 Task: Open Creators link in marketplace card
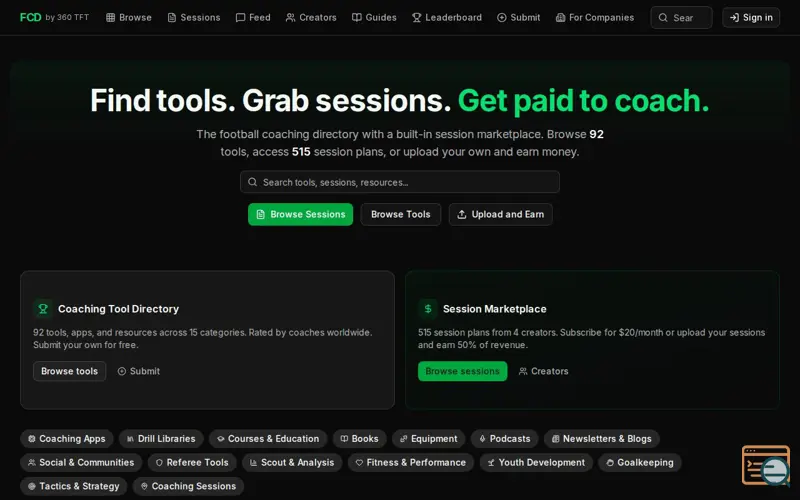pyautogui.click(x=543, y=371)
